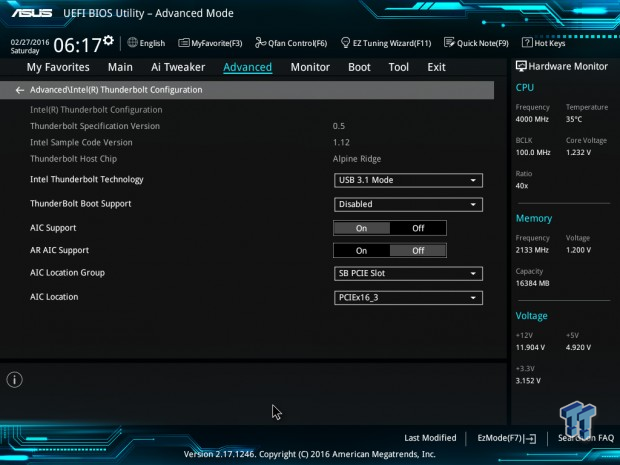
Task: Switch to My Favorites tab
Action: 58,67
